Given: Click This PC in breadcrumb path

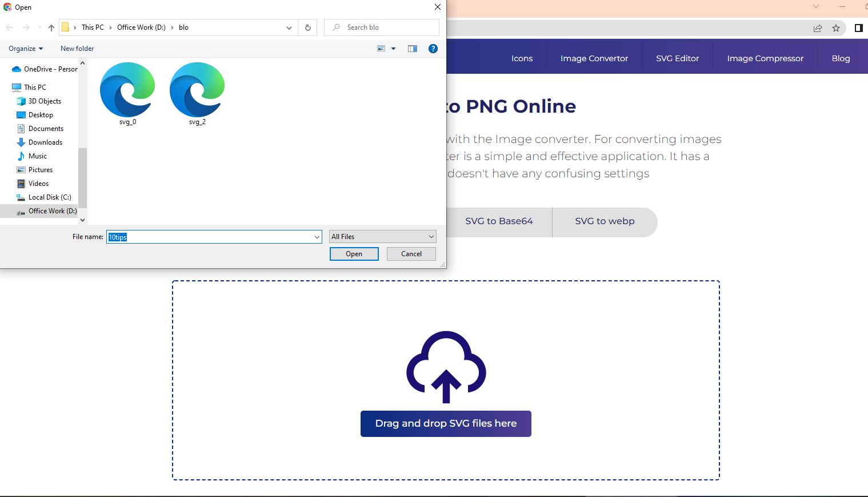Looking at the screenshot, I should [93, 27].
